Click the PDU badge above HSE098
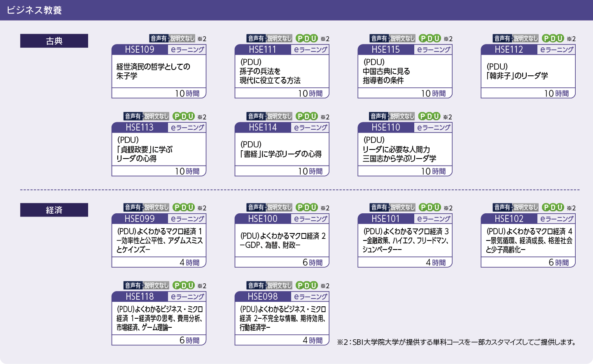Screen dimensions: 593x364 (307, 285)
